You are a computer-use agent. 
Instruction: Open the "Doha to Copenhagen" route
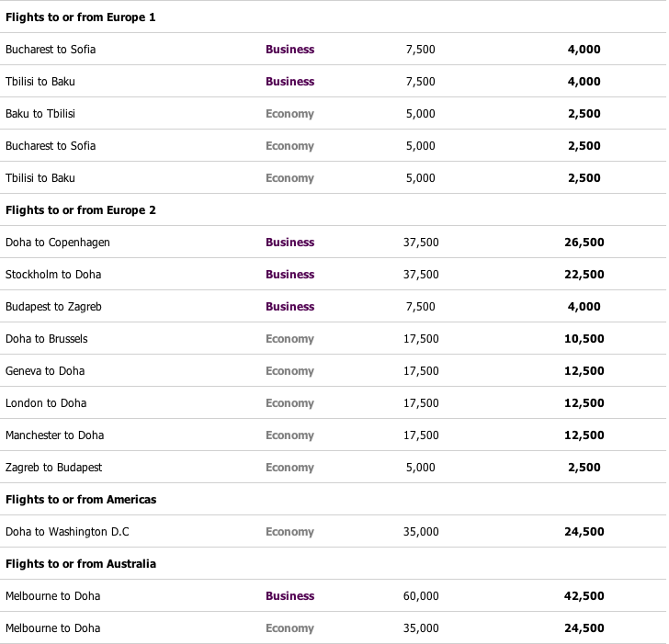[58, 243]
